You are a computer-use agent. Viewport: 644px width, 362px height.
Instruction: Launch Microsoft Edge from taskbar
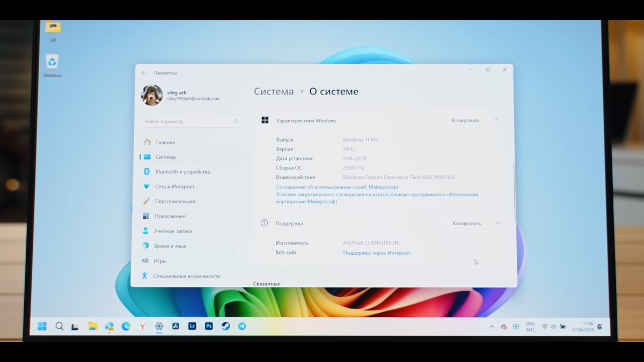(x=126, y=326)
